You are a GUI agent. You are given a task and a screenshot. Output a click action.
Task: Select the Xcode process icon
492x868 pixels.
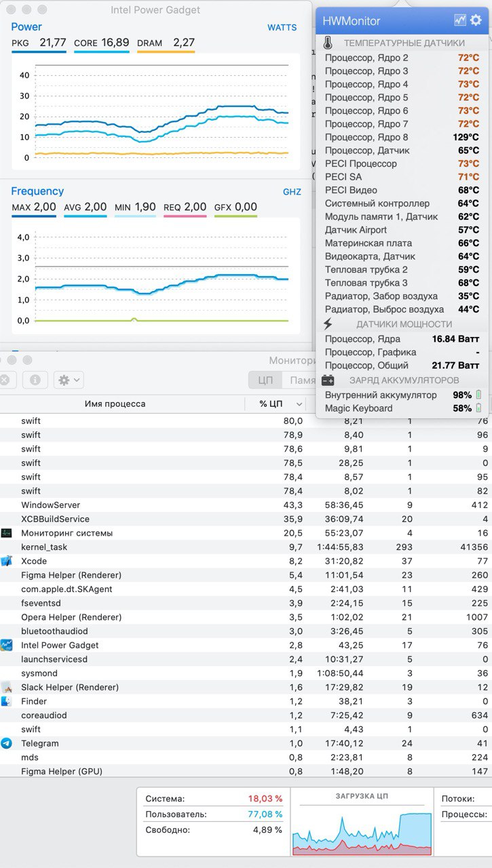coord(7,561)
